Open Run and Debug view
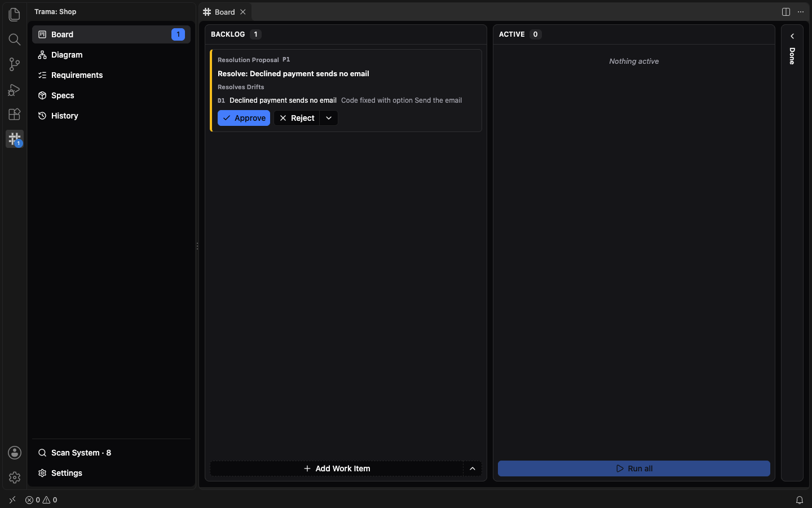Image resolution: width=812 pixels, height=508 pixels. point(15,89)
